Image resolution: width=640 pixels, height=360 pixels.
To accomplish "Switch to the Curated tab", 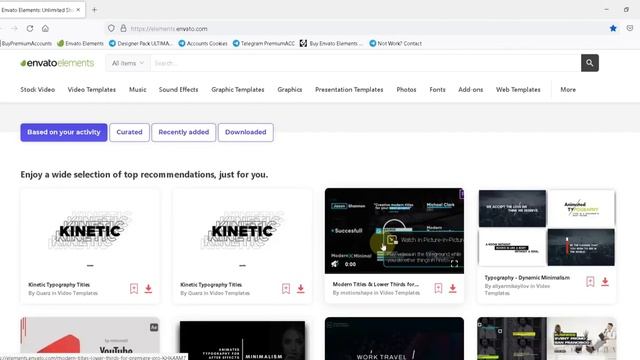I will (x=129, y=132).
